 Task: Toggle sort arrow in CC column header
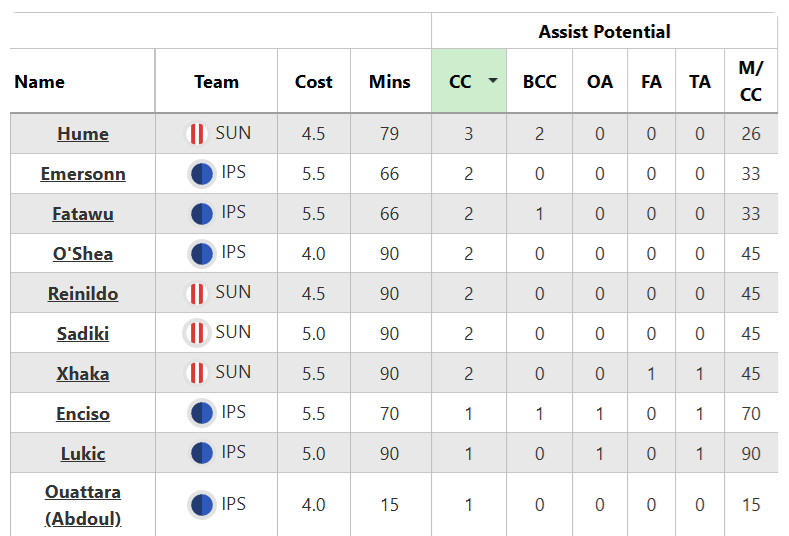[x=493, y=81]
